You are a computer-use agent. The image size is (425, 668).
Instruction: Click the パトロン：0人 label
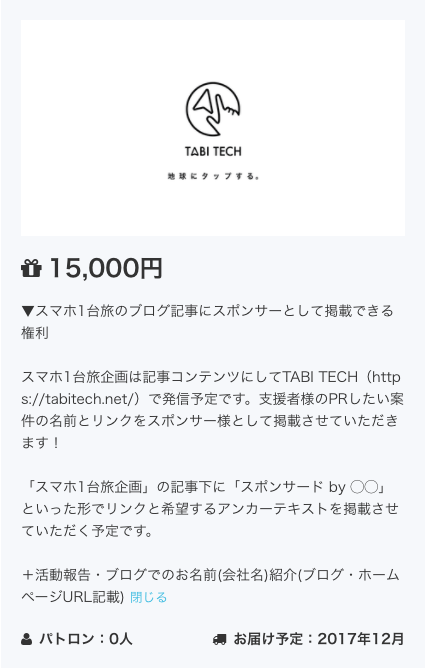tap(86, 639)
